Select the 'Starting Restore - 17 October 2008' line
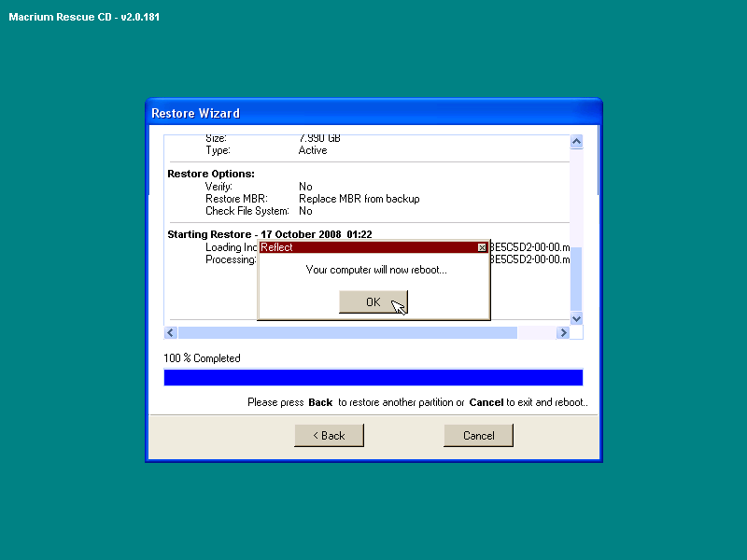The width and height of the screenshot is (747, 560). (x=270, y=234)
